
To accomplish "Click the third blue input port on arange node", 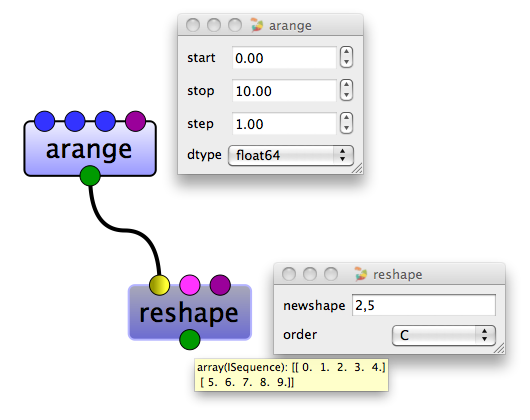I will [x=105, y=121].
